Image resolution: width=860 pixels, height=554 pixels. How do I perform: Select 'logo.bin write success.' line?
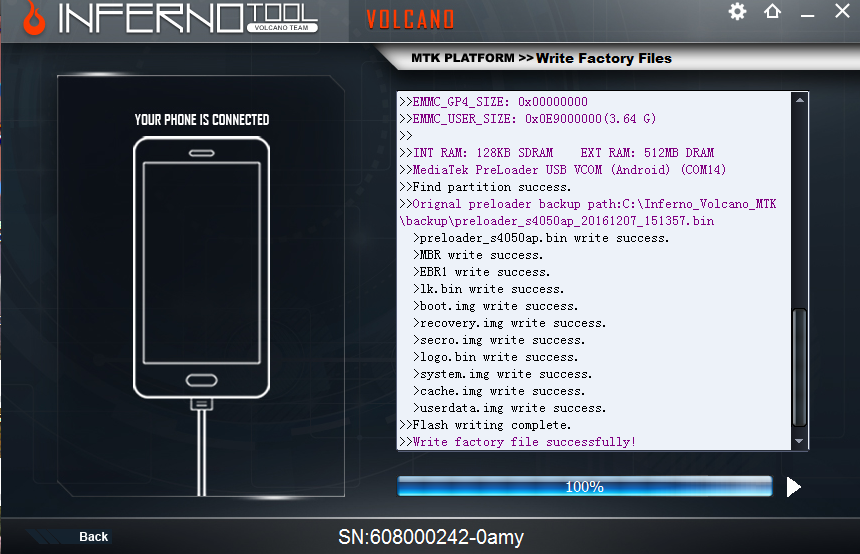coord(496,357)
